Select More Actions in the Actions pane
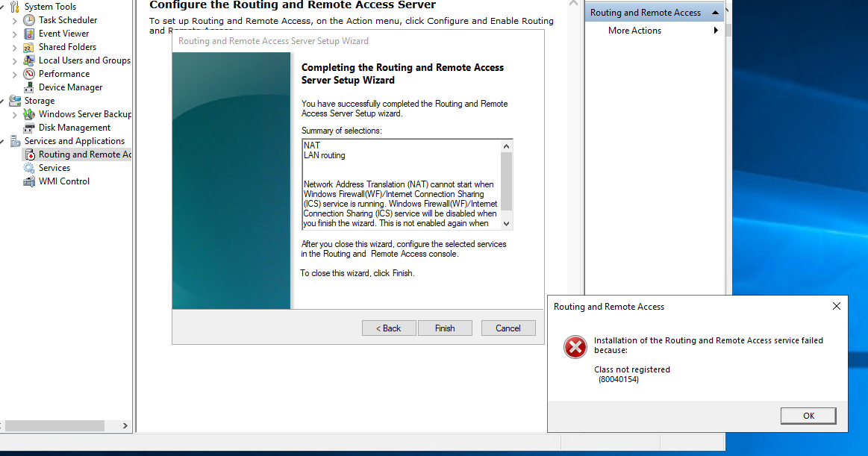Viewport: 868px width, 456px height. (634, 31)
